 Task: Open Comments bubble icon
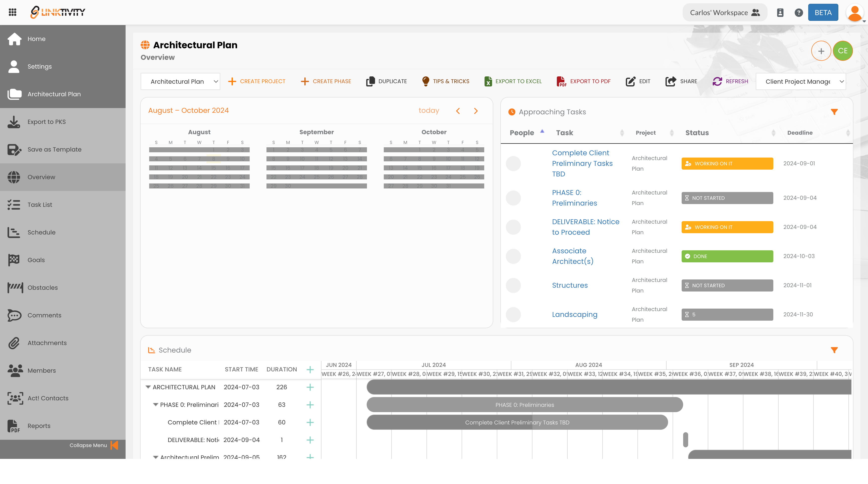tap(14, 315)
